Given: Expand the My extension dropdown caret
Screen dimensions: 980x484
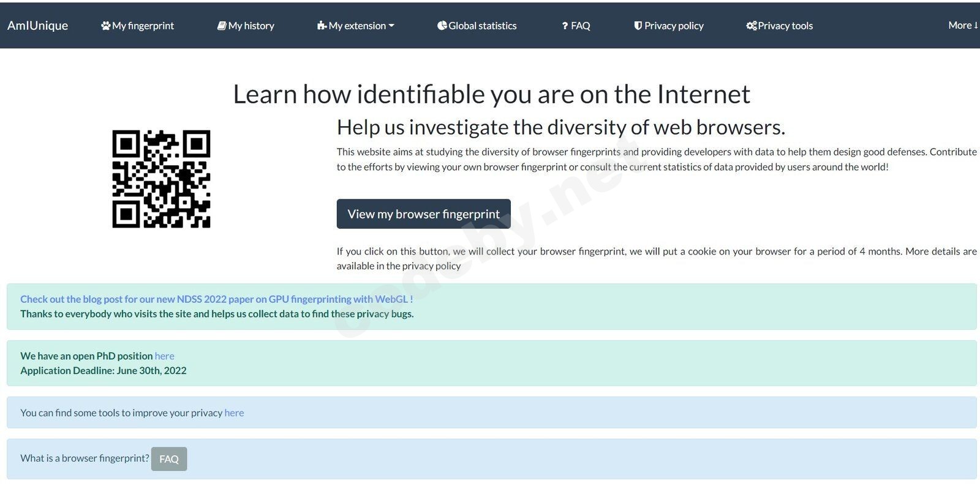Looking at the screenshot, I should 391,26.
